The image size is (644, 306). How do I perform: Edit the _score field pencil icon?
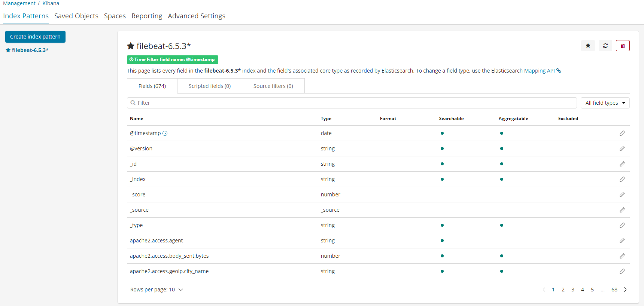622,195
